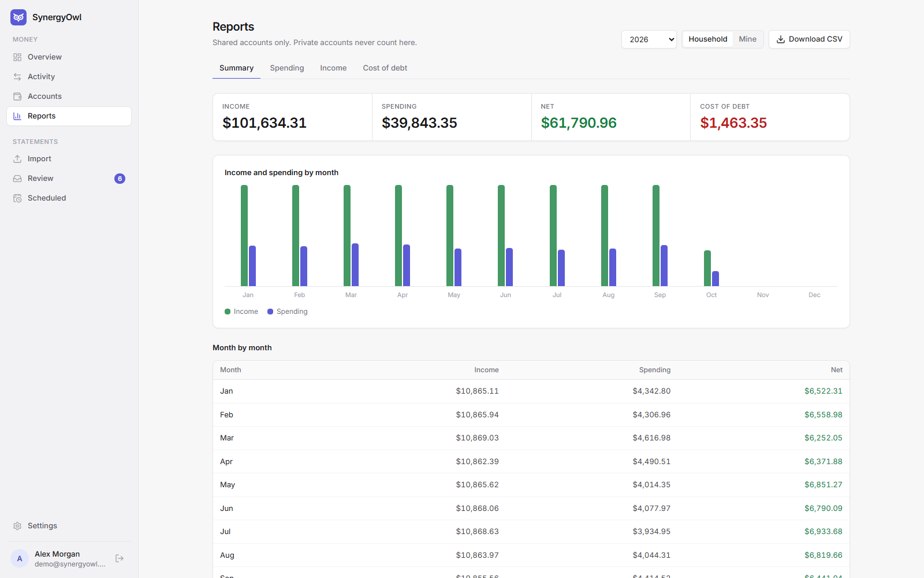Screen dimensions: 924x578
Task: Download the report as CSV
Action: 809,39
